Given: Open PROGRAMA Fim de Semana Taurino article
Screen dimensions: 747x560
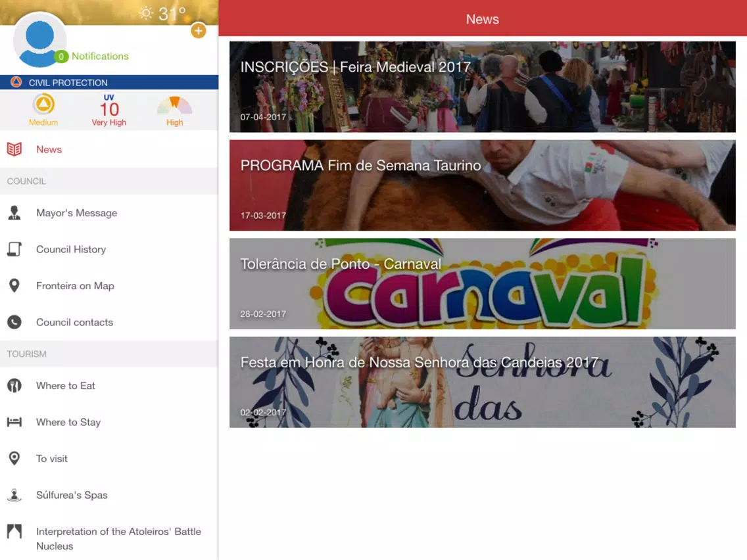Looking at the screenshot, I should pyautogui.click(x=482, y=185).
